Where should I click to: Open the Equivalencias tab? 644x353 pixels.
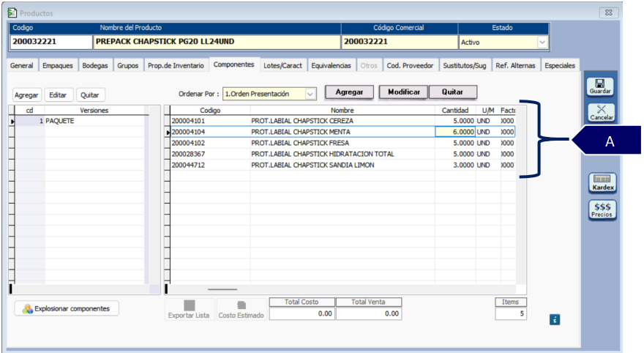tap(331, 65)
